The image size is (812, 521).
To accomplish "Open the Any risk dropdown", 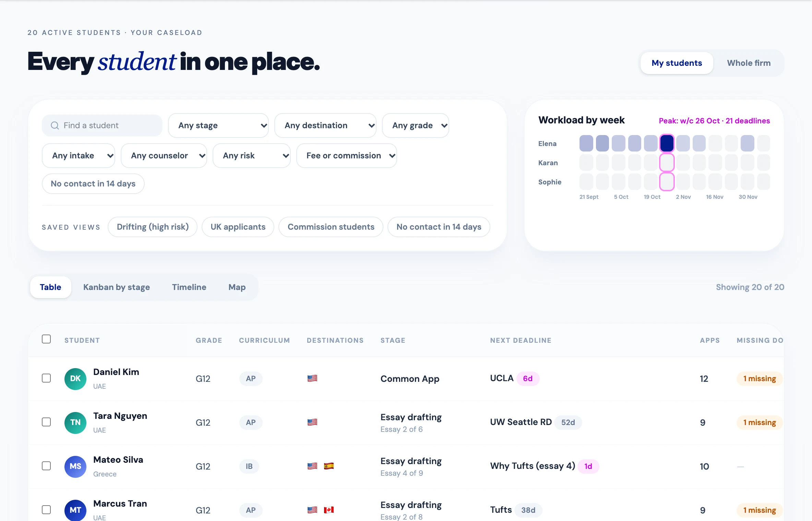I will tap(252, 156).
